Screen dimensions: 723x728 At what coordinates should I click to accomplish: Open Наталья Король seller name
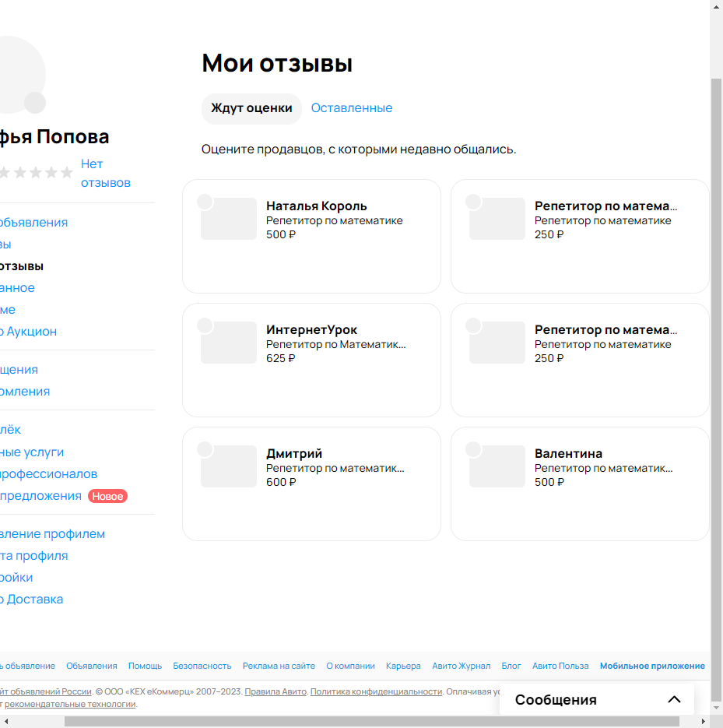[317, 206]
